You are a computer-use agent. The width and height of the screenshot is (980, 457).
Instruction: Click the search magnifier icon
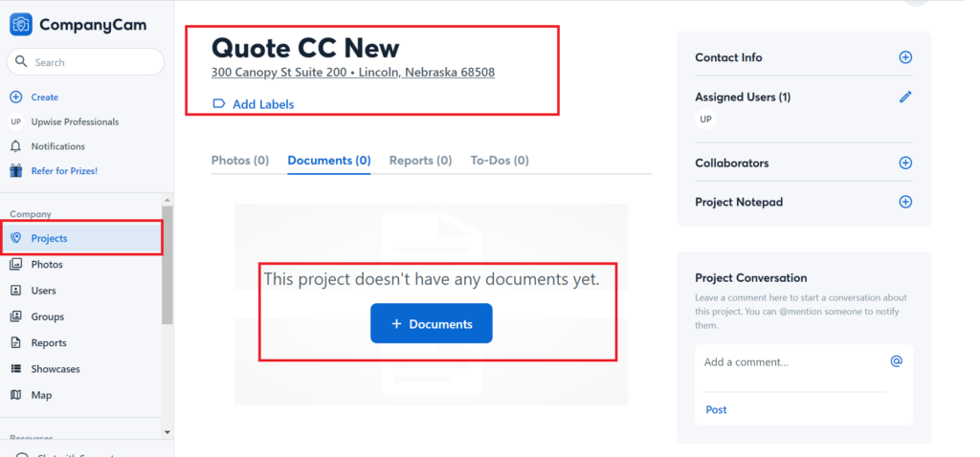point(21,62)
